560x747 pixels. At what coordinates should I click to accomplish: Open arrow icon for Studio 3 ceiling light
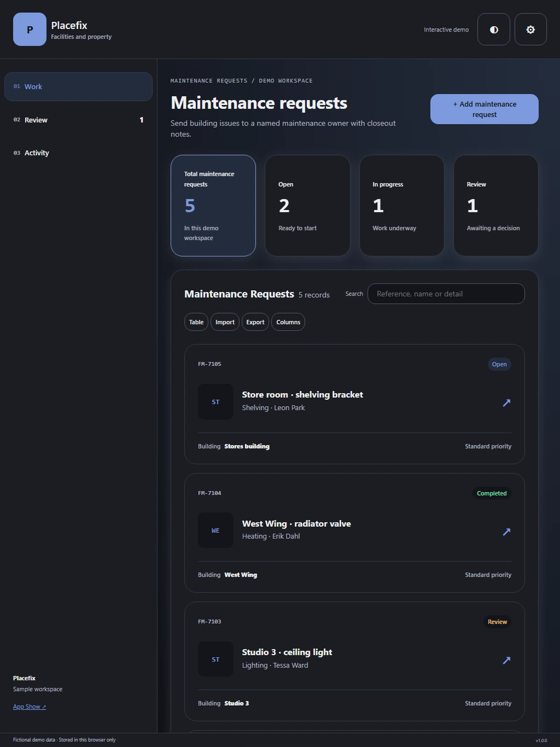[x=506, y=660]
